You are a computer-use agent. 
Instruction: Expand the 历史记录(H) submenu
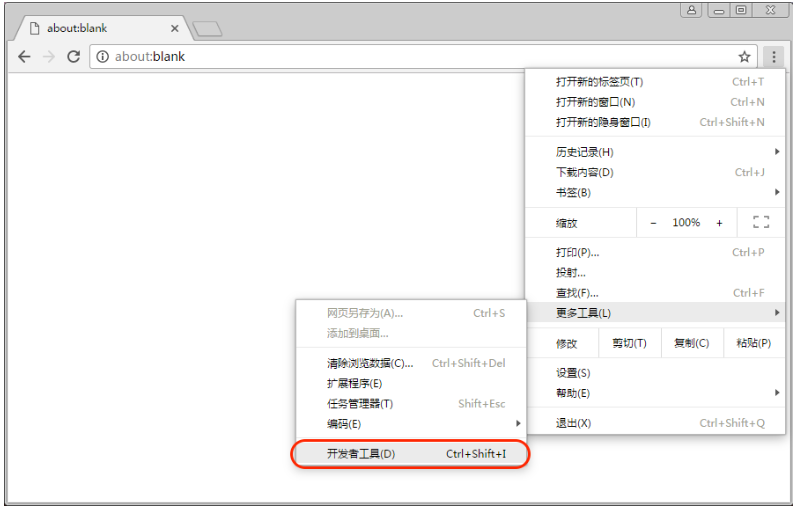[x=655, y=152]
